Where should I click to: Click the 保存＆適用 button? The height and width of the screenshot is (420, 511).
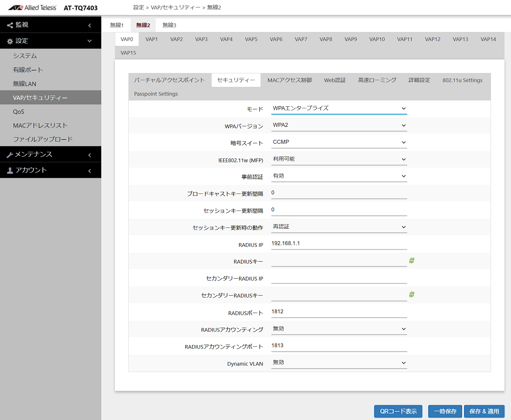pyautogui.click(x=484, y=411)
